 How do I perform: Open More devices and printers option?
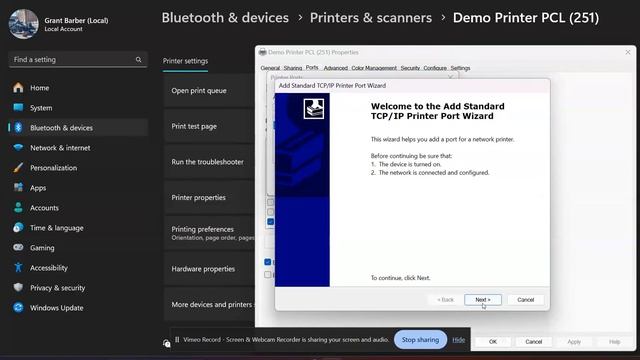[x=209, y=304]
